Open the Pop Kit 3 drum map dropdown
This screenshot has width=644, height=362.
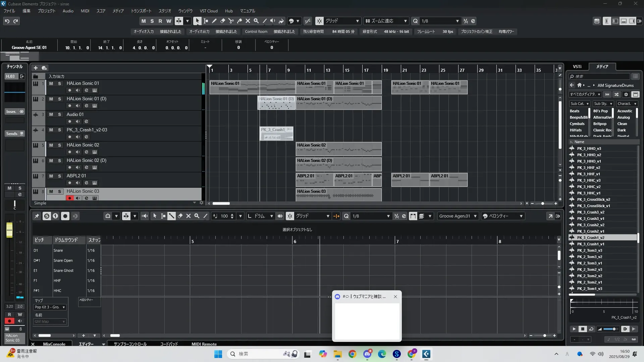[x=50, y=307]
